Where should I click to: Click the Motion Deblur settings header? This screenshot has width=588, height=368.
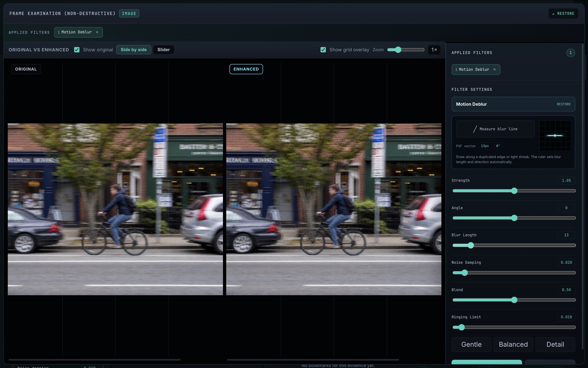coord(513,104)
